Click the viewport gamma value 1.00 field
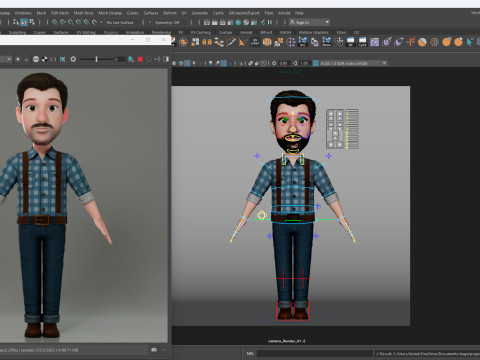The height and width of the screenshot is (360, 480). click(304, 63)
